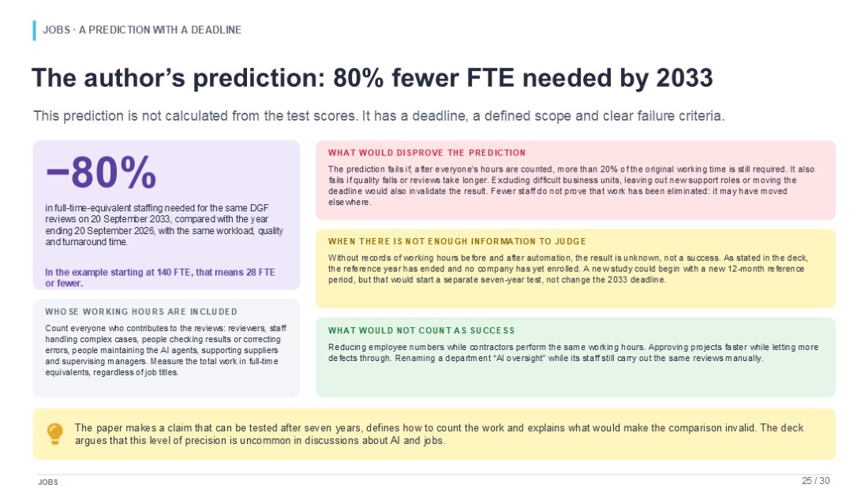This screenshot has width=868, height=488.
Task: Click the green not-count-as-success card text
Action: pos(573,352)
